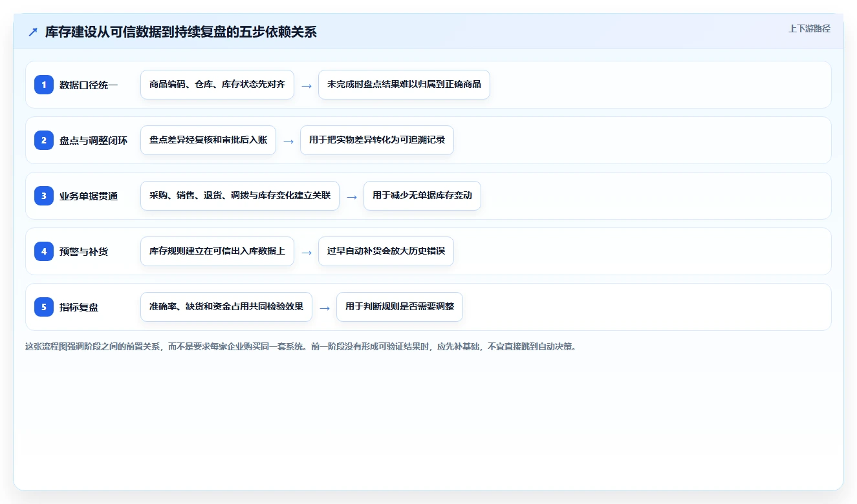
Task: Click step number badge 4
Action: tap(44, 251)
